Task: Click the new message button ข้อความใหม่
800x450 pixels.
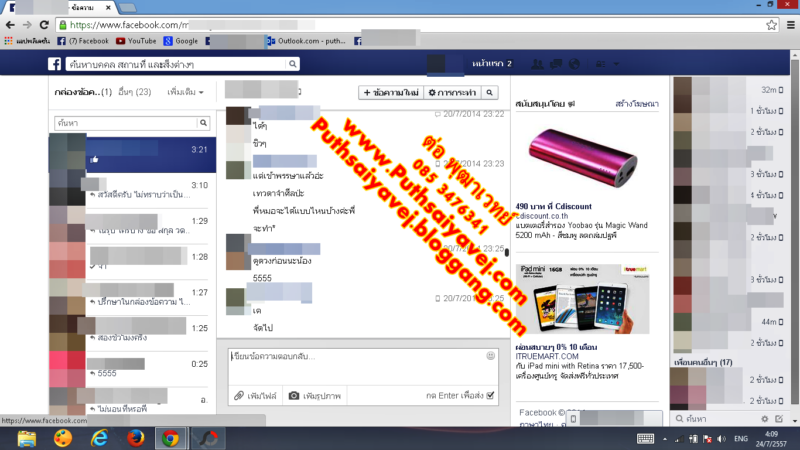Action: tap(391, 92)
